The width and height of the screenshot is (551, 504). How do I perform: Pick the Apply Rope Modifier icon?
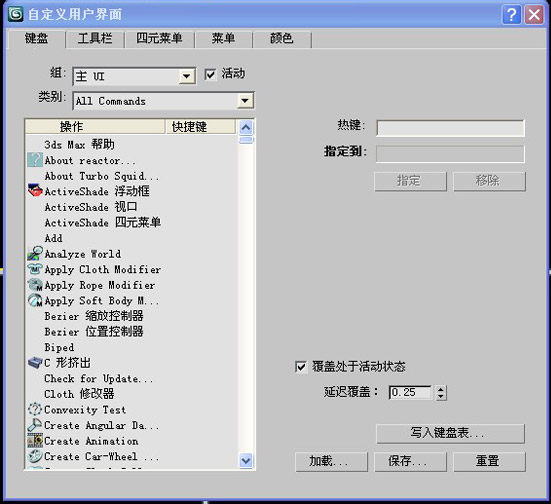pos(35,285)
